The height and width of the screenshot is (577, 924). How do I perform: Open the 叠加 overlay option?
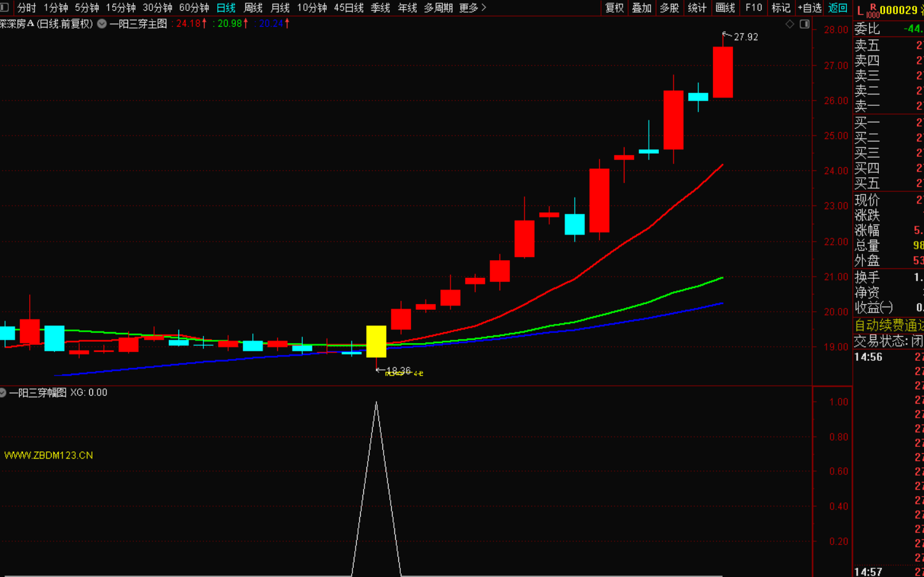point(642,8)
